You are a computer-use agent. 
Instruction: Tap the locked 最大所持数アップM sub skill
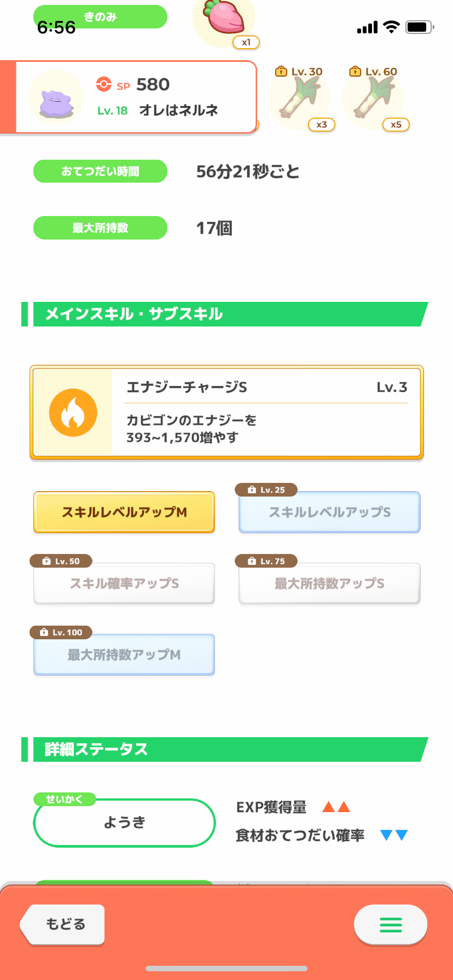coord(124,655)
